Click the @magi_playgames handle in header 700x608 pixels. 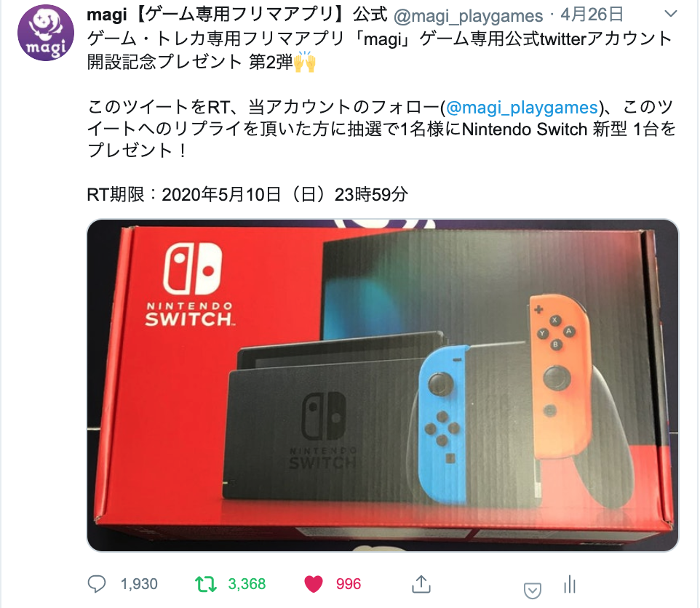coord(468,16)
